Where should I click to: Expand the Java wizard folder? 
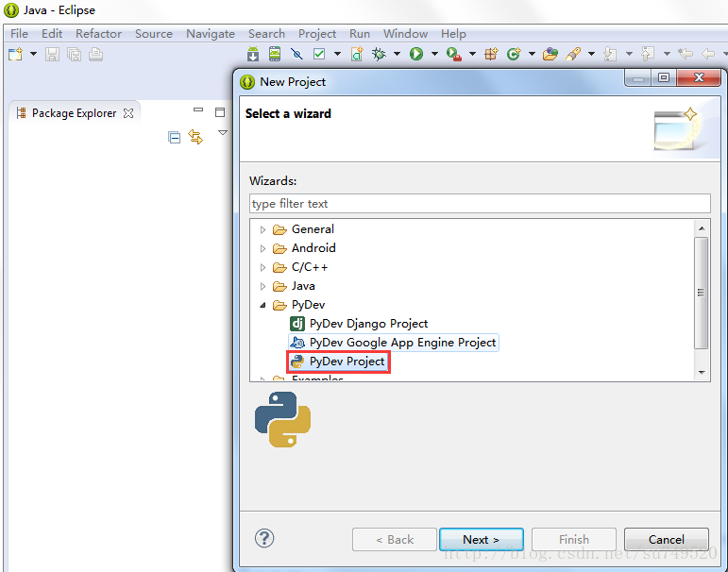(x=262, y=286)
